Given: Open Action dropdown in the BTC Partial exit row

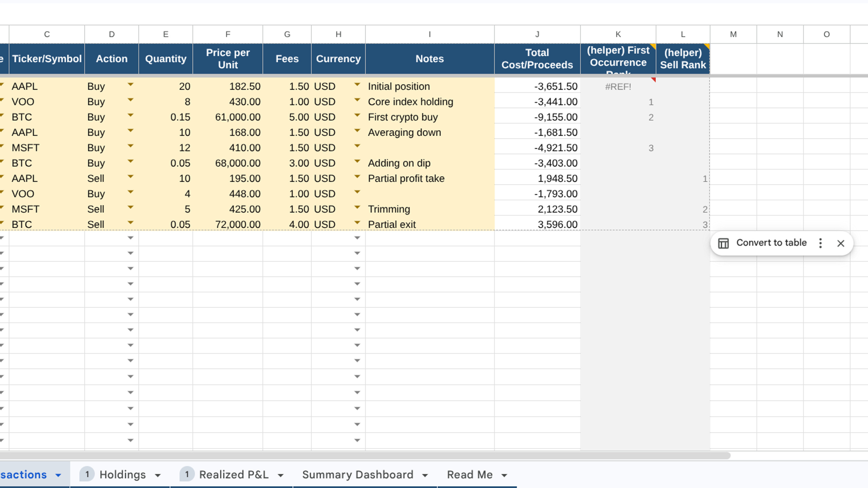Looking at the screenshot, I should [130, 223].
